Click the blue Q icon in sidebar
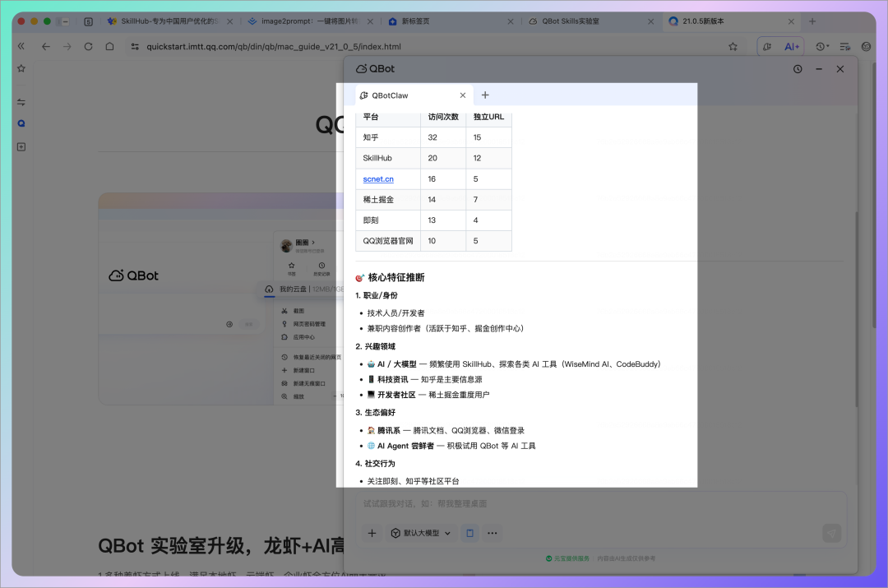Viewport: 888px width, 588px height. [x=21, y=123]
